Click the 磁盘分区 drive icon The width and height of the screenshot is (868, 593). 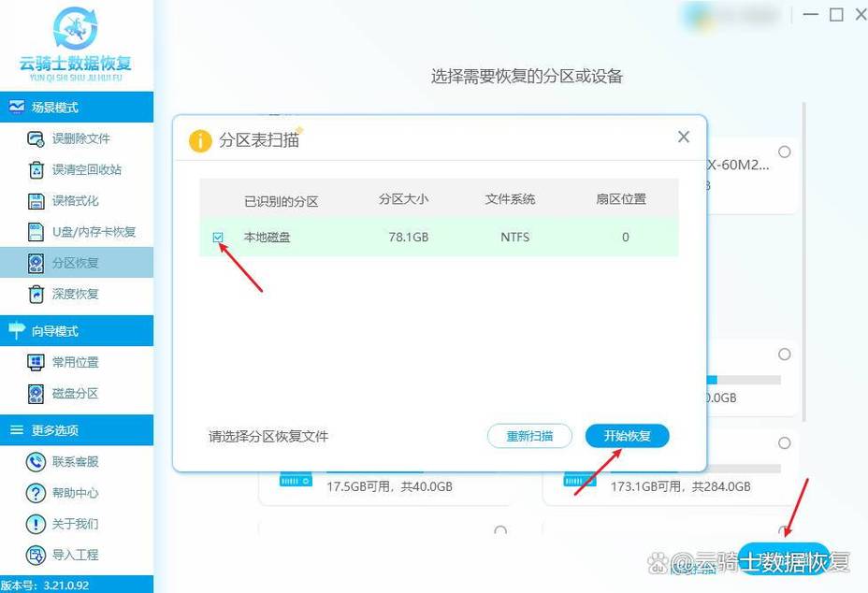[36, 394]
